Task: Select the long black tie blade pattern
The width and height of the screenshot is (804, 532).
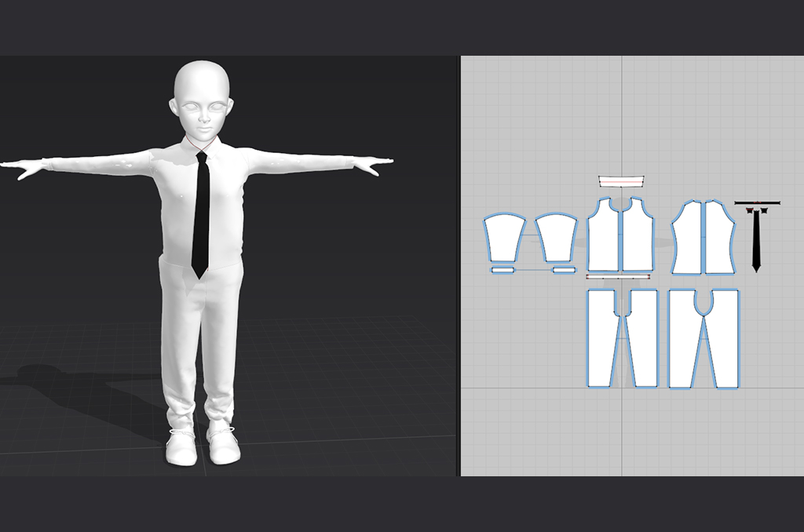Action: coord(756,239)
